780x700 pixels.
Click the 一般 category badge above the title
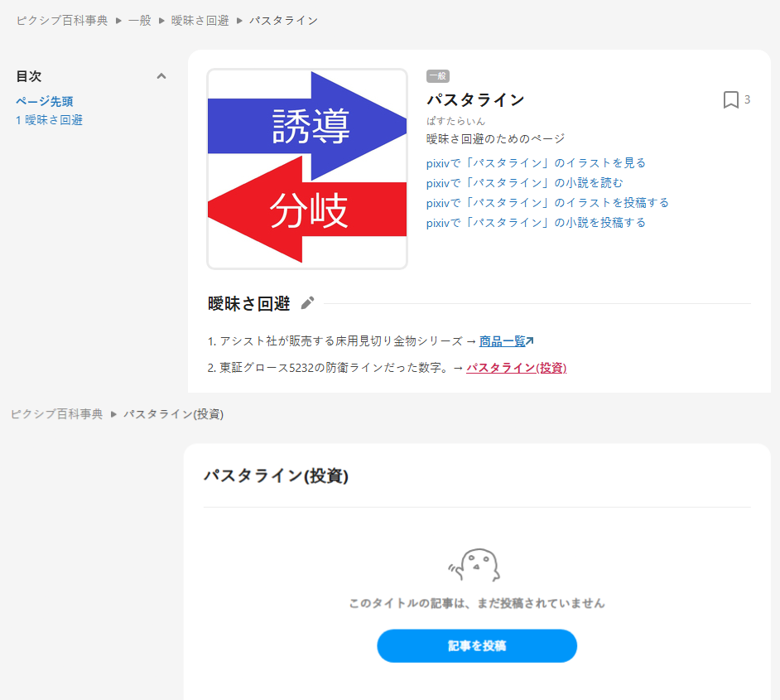pyautogui.click(x=437, y=76)
